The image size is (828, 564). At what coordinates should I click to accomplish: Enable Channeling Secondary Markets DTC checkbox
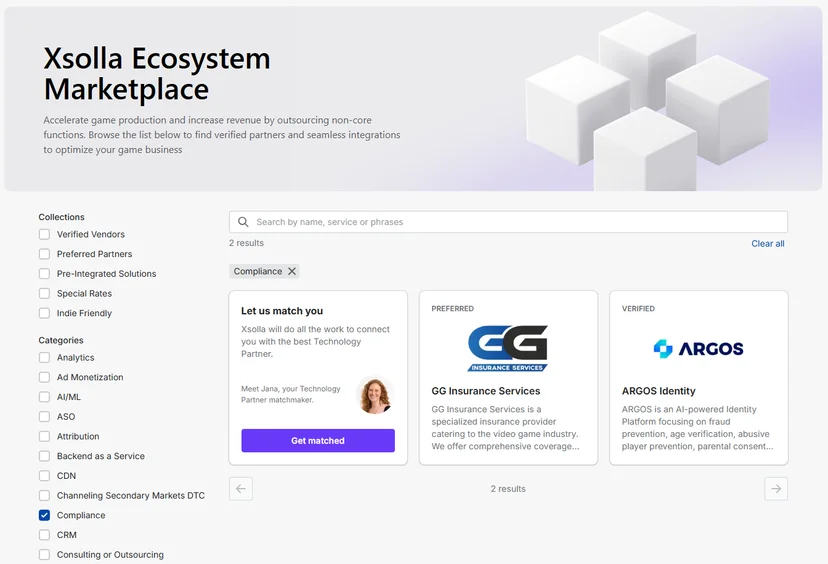(44, 495)
